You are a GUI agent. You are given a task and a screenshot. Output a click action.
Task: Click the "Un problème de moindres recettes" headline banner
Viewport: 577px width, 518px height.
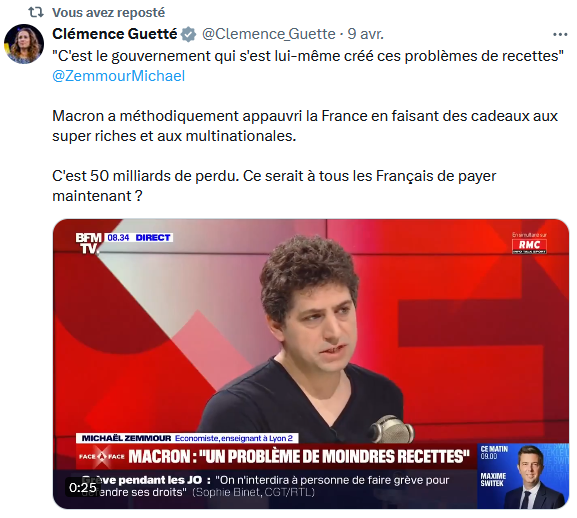[x=299, y=457]
